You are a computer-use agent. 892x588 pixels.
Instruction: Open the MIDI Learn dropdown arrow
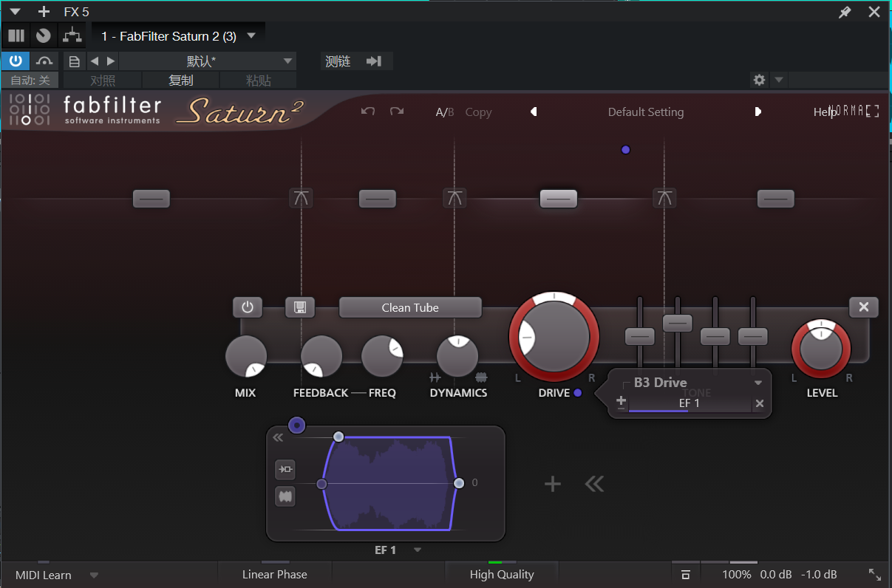94,575
